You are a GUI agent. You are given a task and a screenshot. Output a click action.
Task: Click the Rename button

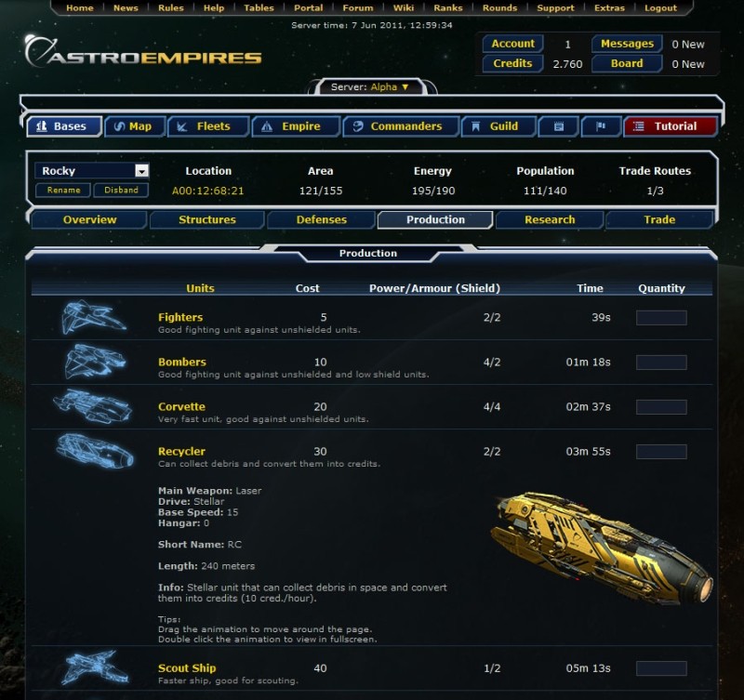pyautogui.click(x=63, y=191)
